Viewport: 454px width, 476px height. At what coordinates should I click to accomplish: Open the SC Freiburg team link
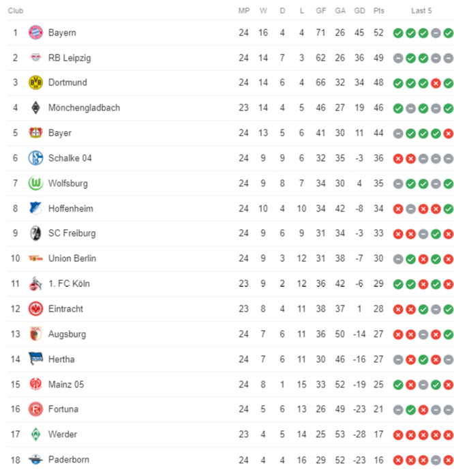click(72, 233)
